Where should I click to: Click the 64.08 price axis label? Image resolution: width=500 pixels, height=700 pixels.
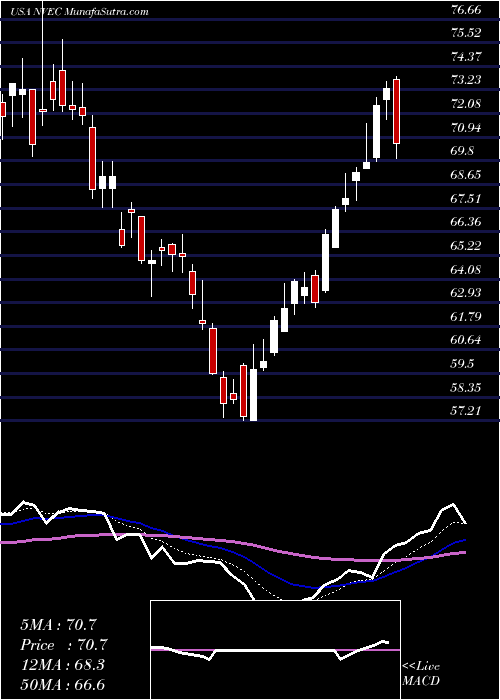[x=466, y=270]
